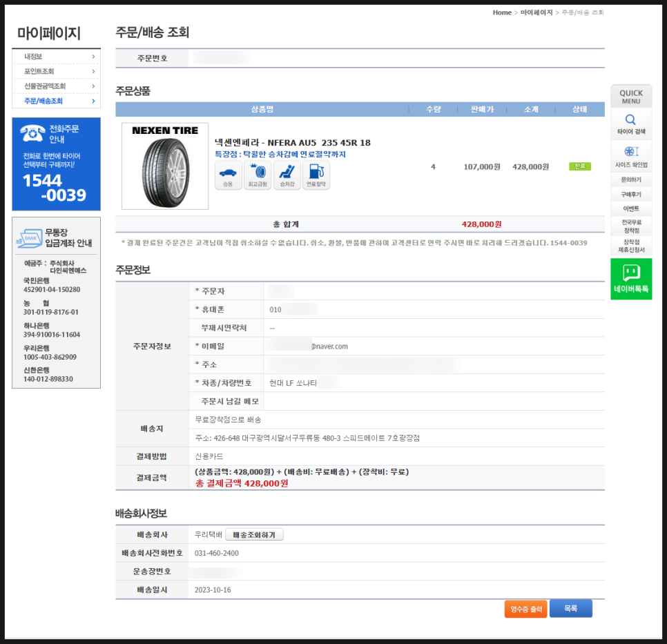Select 주문/배송조회 in the sidebar

coord(43,101)
